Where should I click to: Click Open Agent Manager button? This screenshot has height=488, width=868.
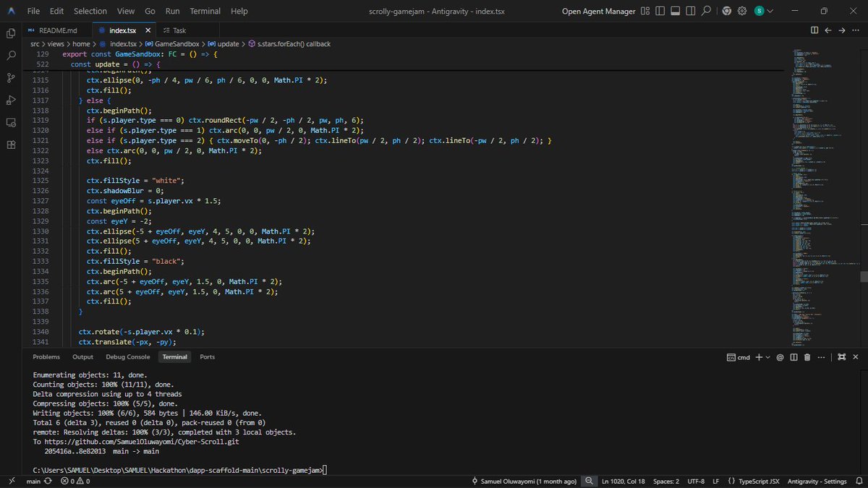pos(599,11)
